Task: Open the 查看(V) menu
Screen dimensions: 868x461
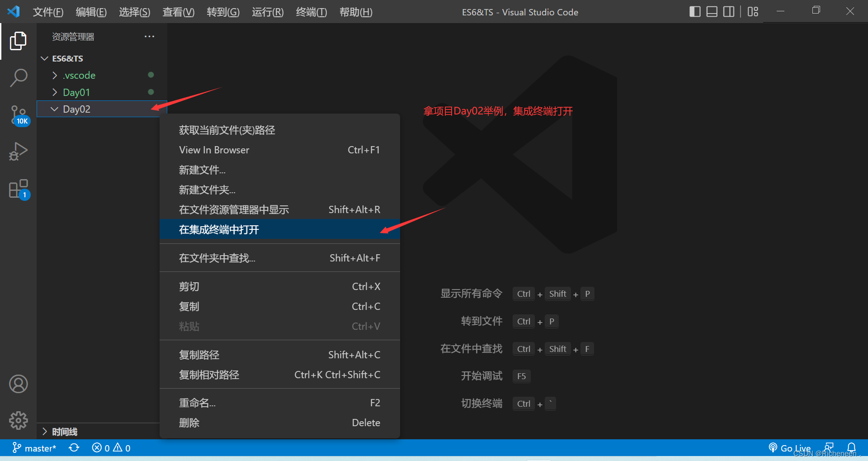Action: pos(179,12)
